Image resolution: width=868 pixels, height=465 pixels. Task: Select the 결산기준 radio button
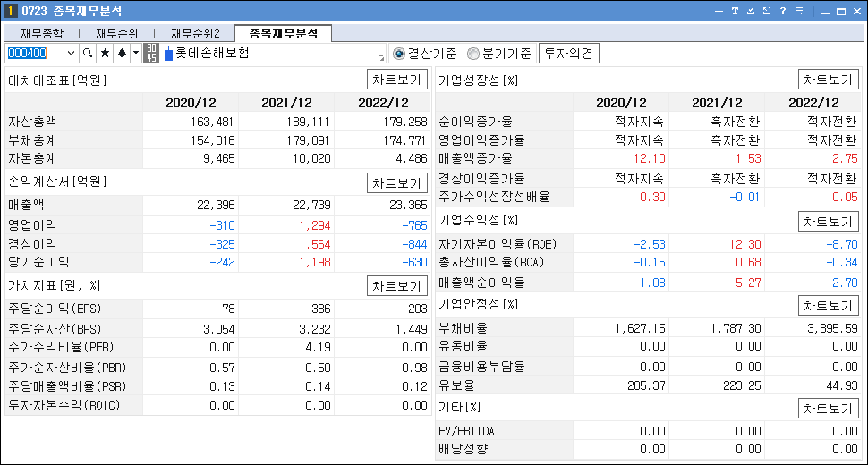tap(398, 54)
